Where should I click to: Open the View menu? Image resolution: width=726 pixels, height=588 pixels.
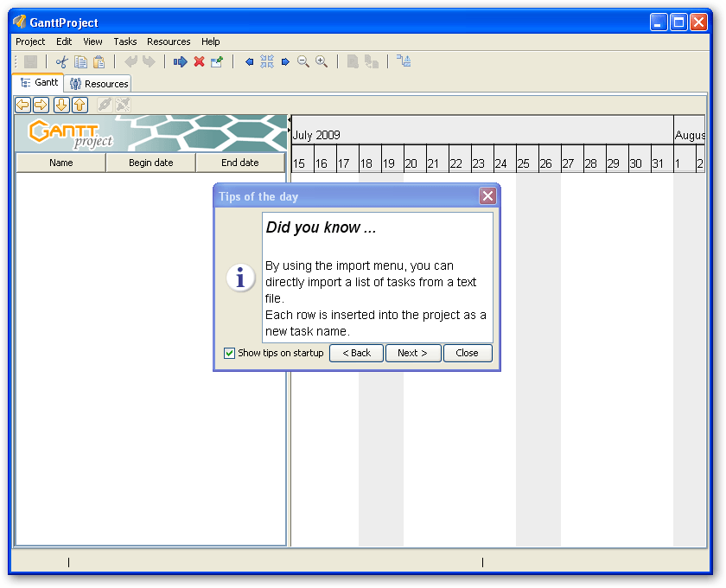[92, 42]
